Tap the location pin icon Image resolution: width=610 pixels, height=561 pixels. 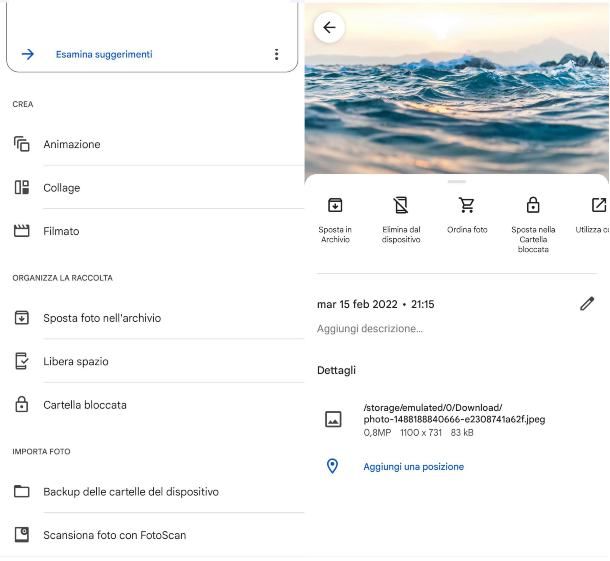coord(333,466)
